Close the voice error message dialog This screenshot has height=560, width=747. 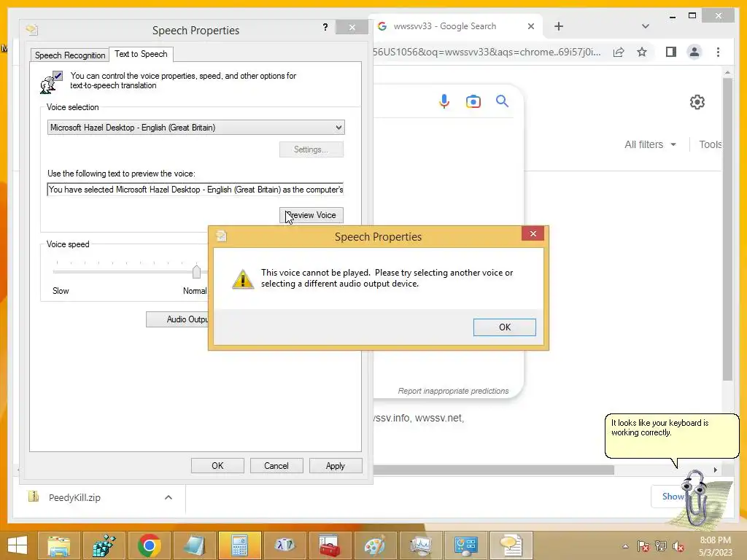pyautogui.click(x=533, y=233)
